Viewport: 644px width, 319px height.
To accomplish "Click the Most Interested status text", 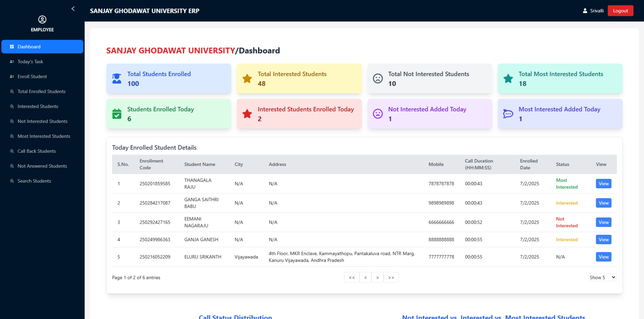I will pyautogui.click(x=567, y=184).
